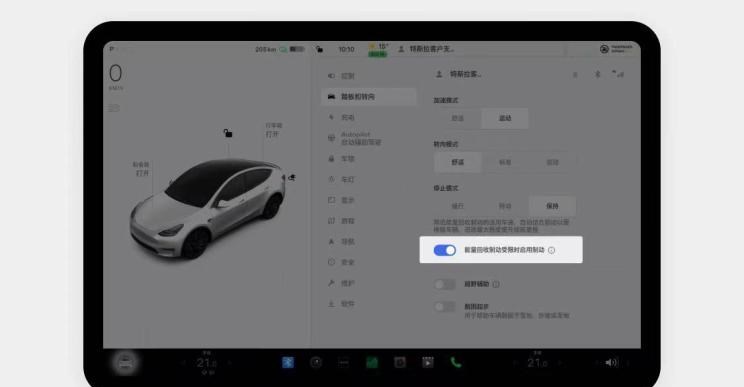This screenshot has height=387, width=744.
Task: Lower passenger temperature with left arrow
Action: [515, 363]
